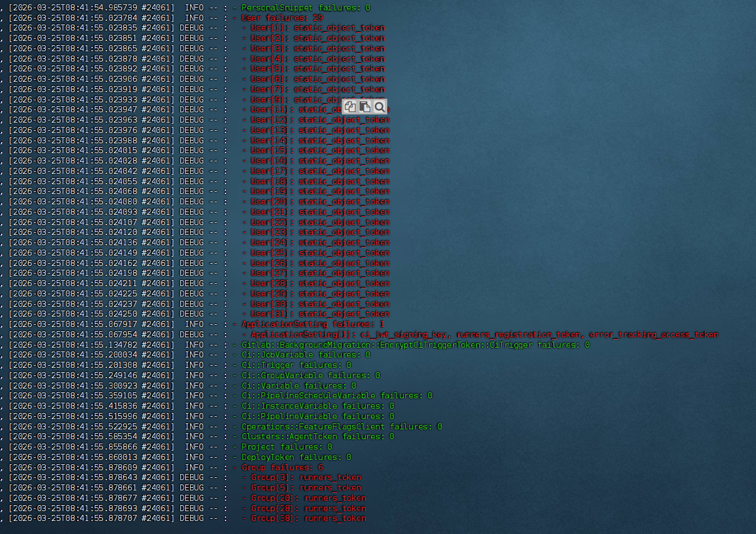Click the timestamp 2026-03-25T08:41:55.878609
The image size is (756, 534).
[x=75, y=468]
